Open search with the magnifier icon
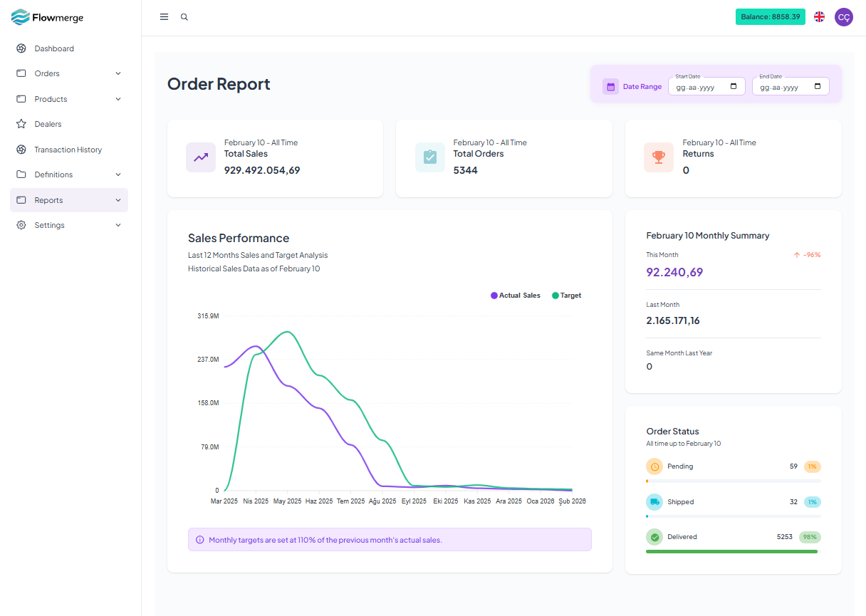This screenshot has height=616, width=866. (x=184, y=17)
